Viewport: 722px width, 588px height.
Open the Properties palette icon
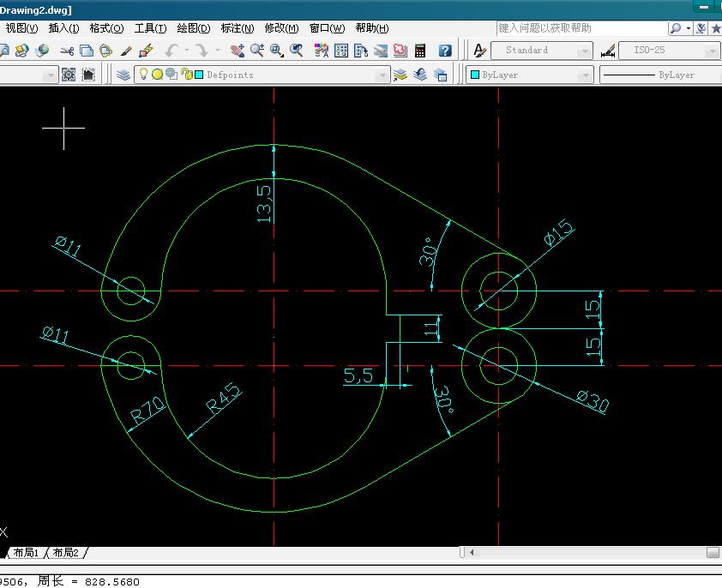pos(322,51)
